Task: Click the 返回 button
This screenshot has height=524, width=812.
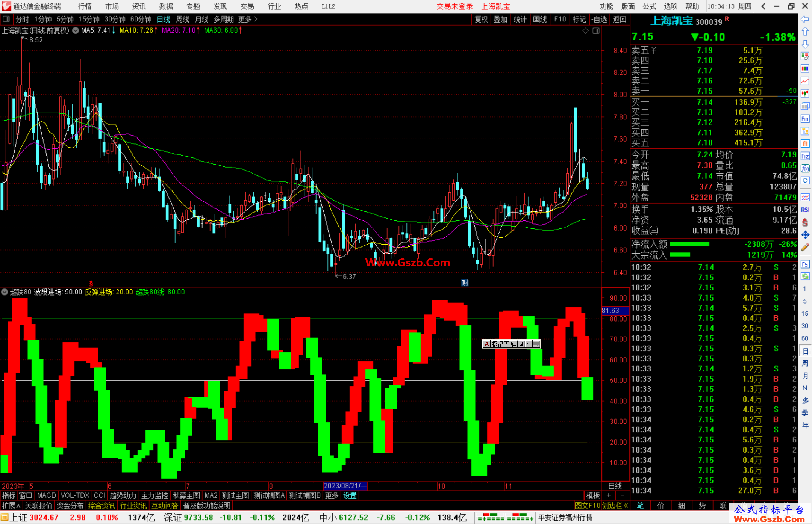Action: (619, 19)
